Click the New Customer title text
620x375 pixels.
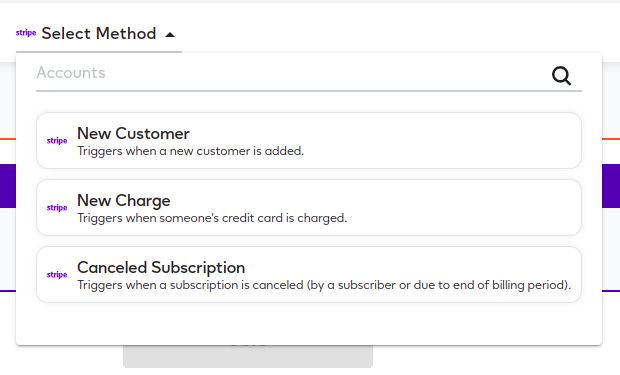133,134
